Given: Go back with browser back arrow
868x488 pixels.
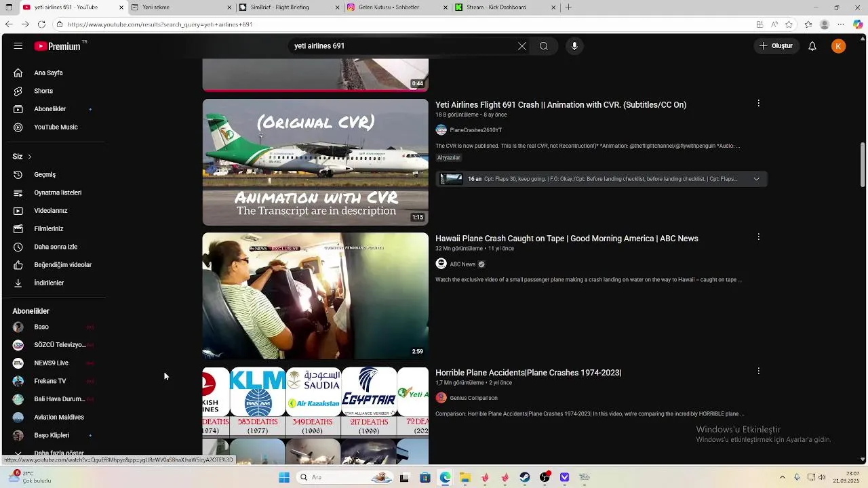Looking at the screenshot, I should click(x=8, y=24).
